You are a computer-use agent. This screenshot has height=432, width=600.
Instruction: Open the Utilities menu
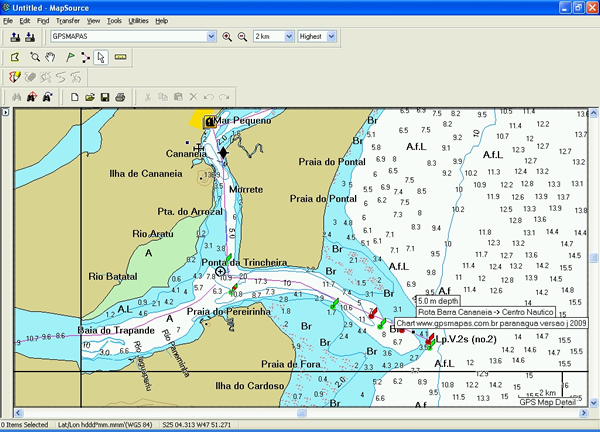coord(138,20)
